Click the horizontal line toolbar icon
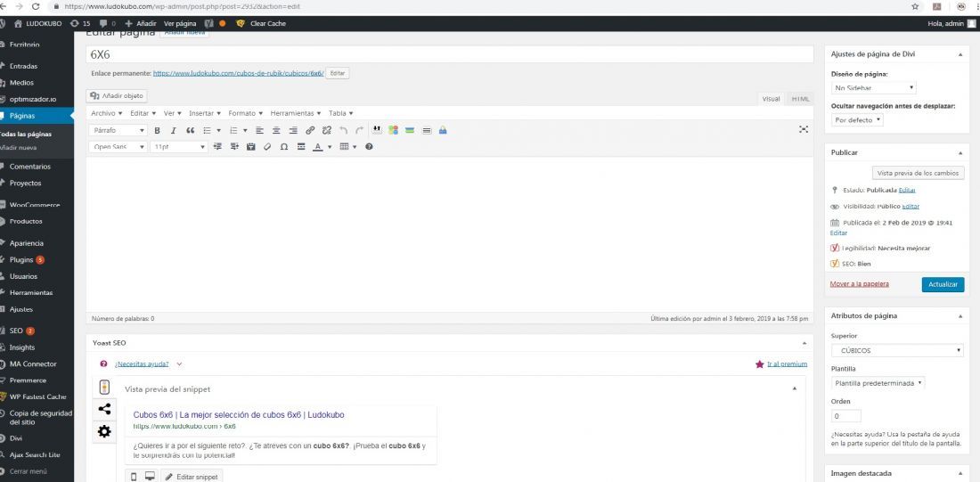The image size is (980, 482). 300,147
